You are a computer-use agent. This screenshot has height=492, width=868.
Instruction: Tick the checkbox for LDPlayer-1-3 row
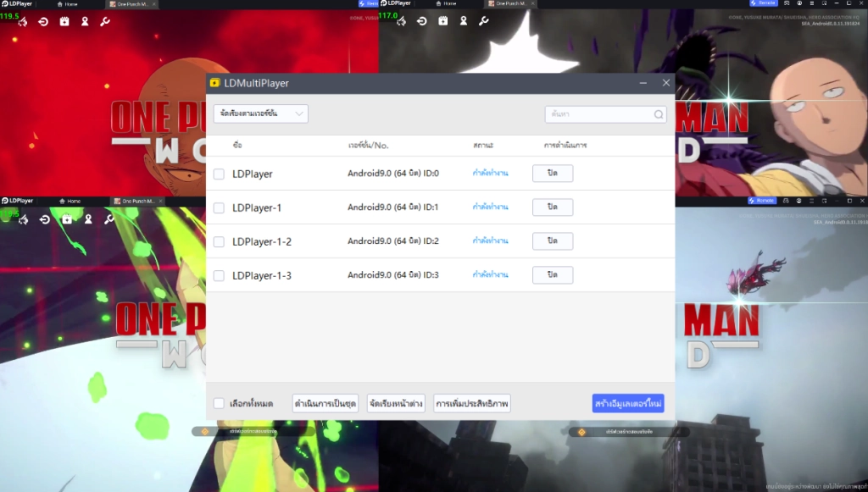coord(219,275)
